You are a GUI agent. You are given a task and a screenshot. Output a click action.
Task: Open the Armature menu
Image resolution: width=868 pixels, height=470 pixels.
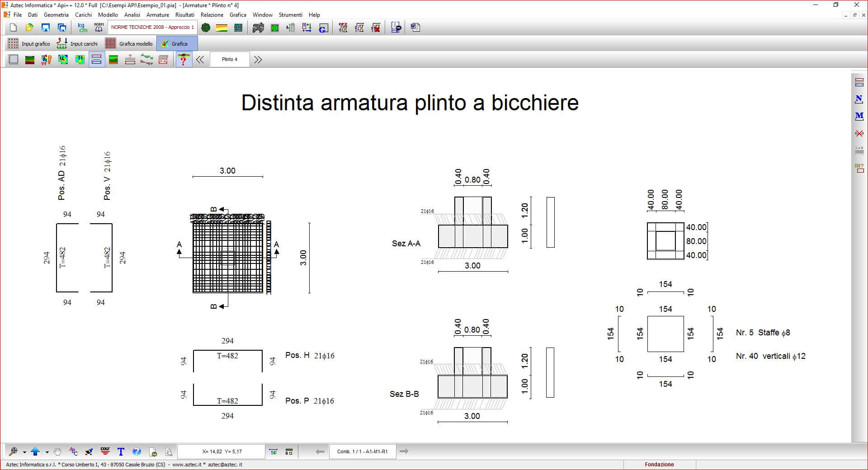tap(157, 15)
